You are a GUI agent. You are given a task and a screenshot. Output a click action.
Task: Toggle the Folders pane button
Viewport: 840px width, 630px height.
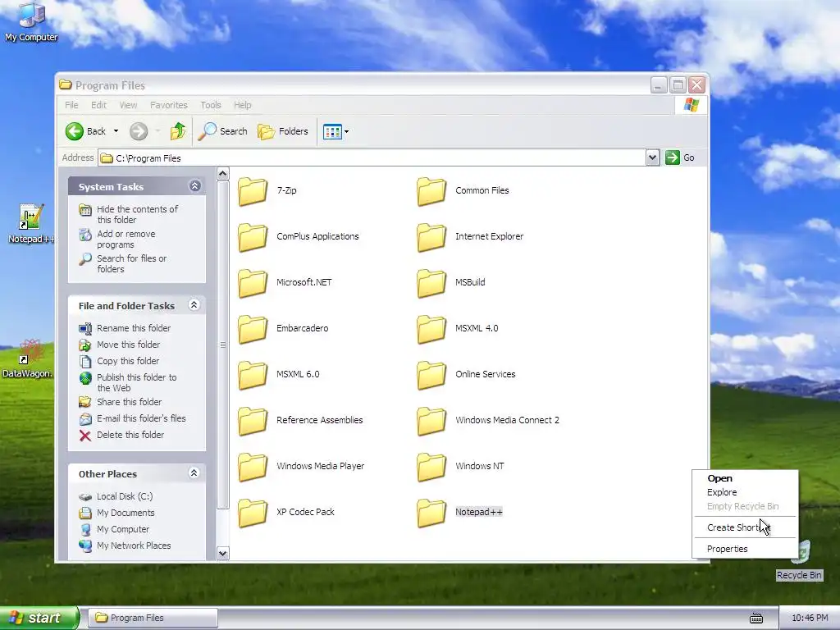(283, 131)
